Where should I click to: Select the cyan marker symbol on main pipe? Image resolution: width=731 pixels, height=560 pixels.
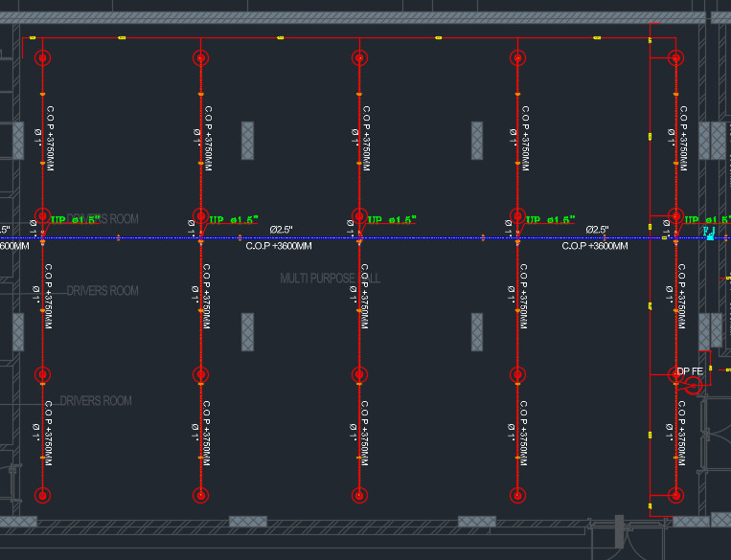710,233
